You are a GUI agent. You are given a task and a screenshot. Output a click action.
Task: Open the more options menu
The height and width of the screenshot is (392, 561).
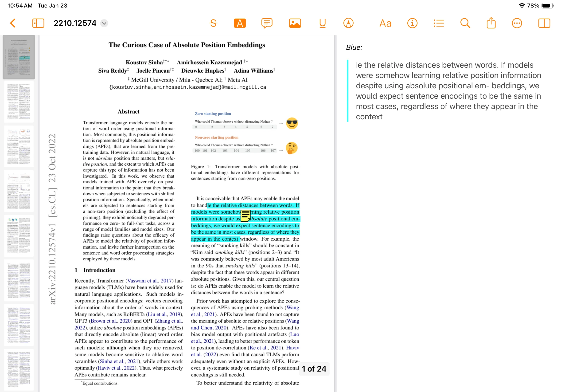(517, 23)
